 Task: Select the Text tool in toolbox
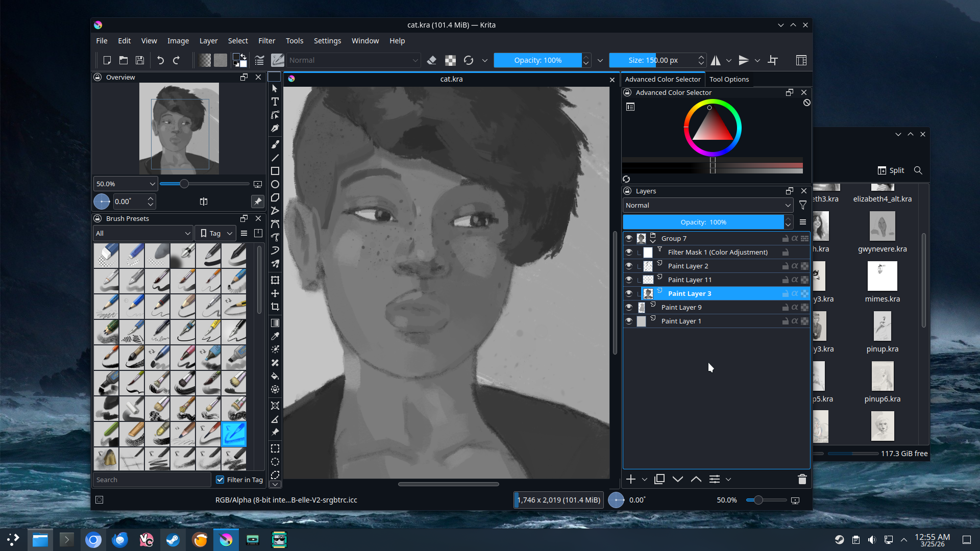click(x=275, y=102)
